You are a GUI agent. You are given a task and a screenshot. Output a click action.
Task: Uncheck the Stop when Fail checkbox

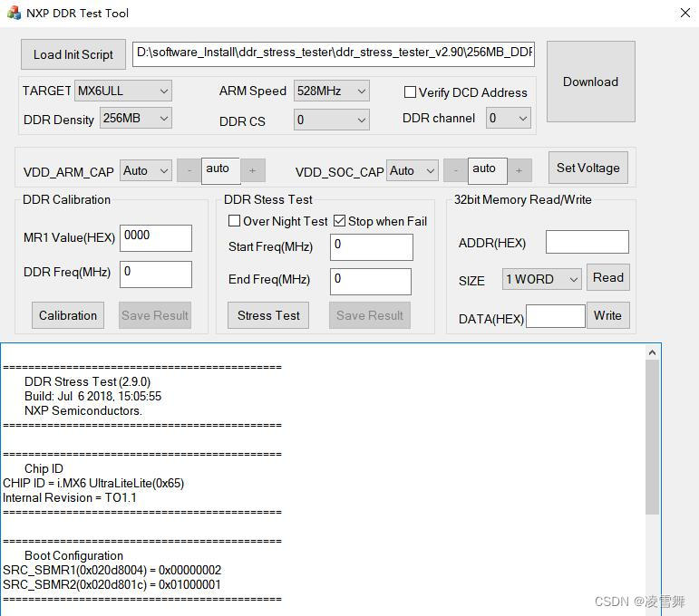[x=339, y=221]
